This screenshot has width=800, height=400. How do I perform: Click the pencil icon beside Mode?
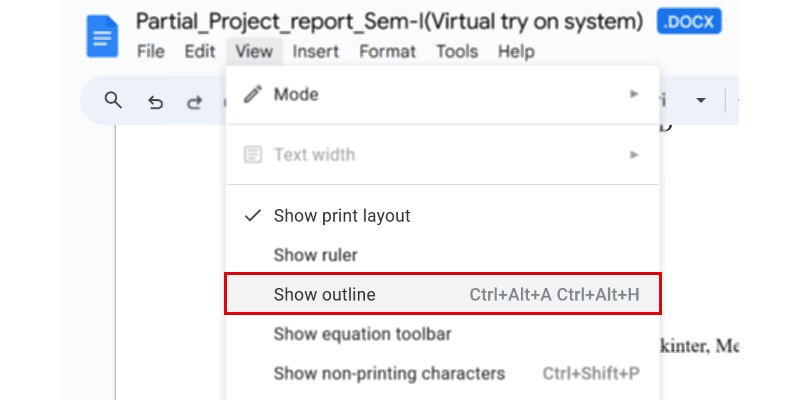[253, 95]
